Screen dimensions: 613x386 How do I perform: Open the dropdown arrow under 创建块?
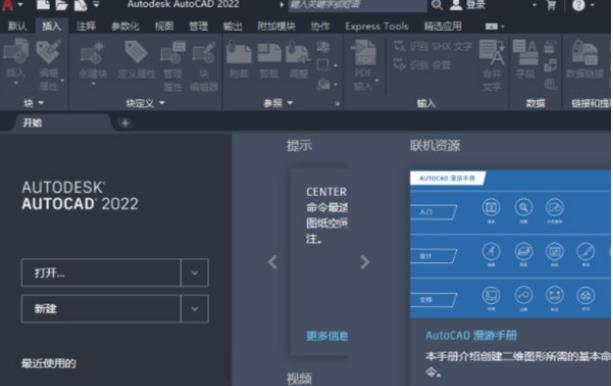93,83
